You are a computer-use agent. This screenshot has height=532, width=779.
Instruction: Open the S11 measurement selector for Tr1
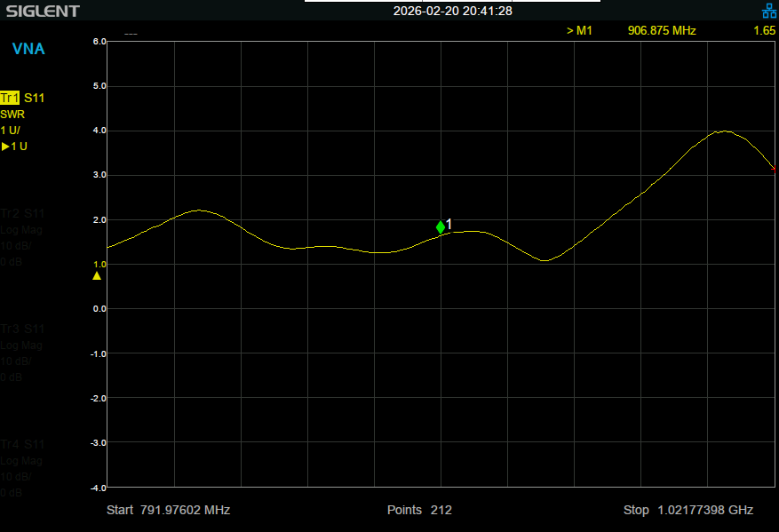point(36,98)
